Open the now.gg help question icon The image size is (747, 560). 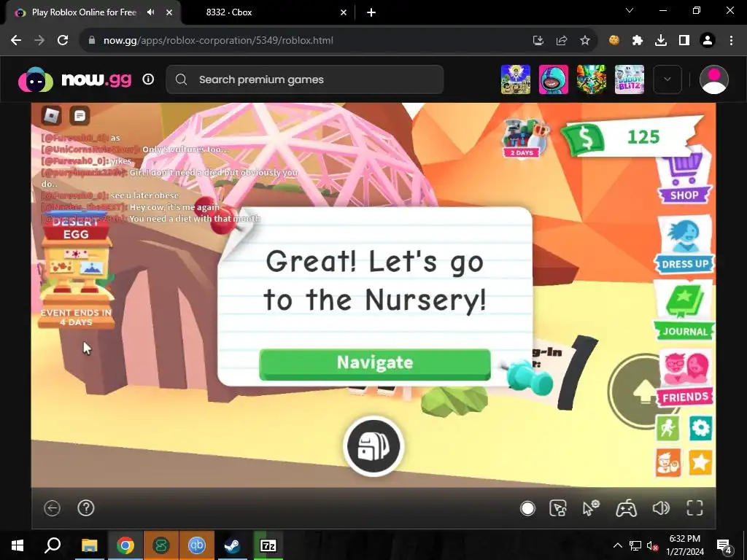pyautogui.click(x=86, y=508)
